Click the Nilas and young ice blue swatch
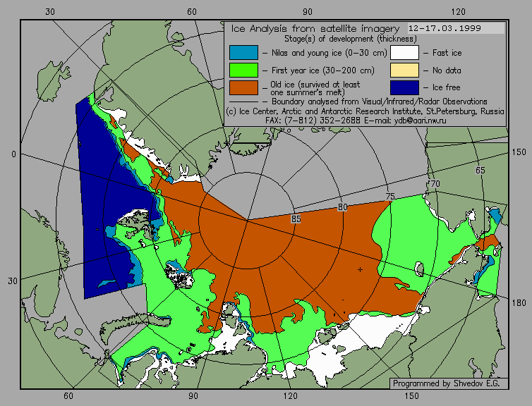Screen dimensions: 532x406 (243, 53)
